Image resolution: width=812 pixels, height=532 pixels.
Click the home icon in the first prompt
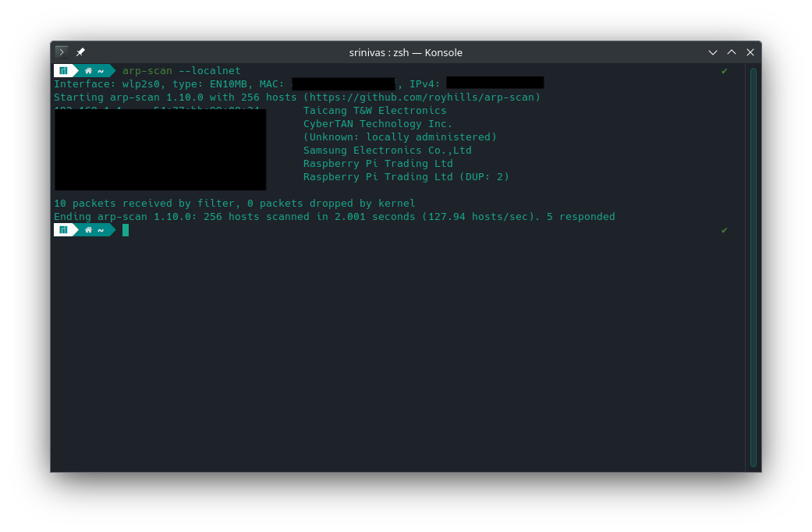click(88, 70)
